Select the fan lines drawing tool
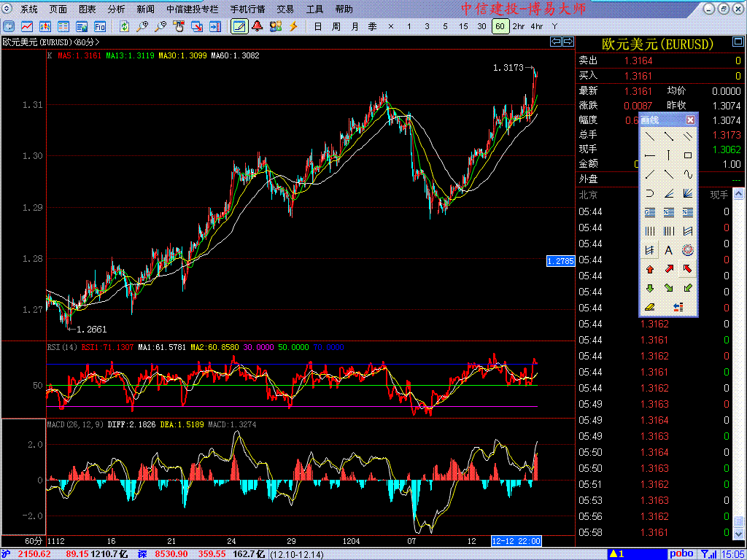 coord(687,193)
